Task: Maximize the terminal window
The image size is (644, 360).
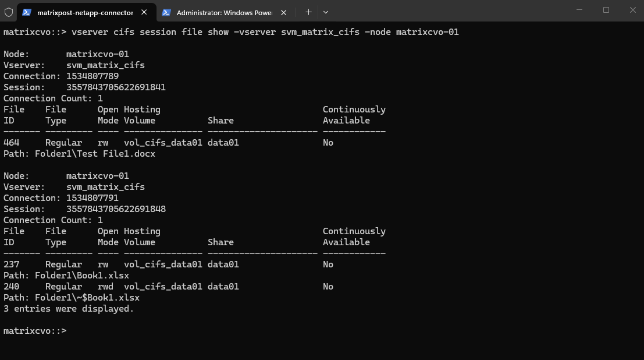Action: tap(606, 10)
